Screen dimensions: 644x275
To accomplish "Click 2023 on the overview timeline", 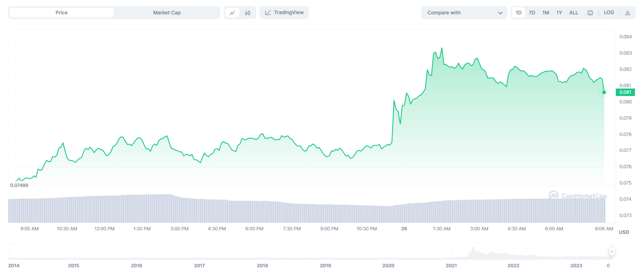I will pyautogui.click(x=576, y=266).
